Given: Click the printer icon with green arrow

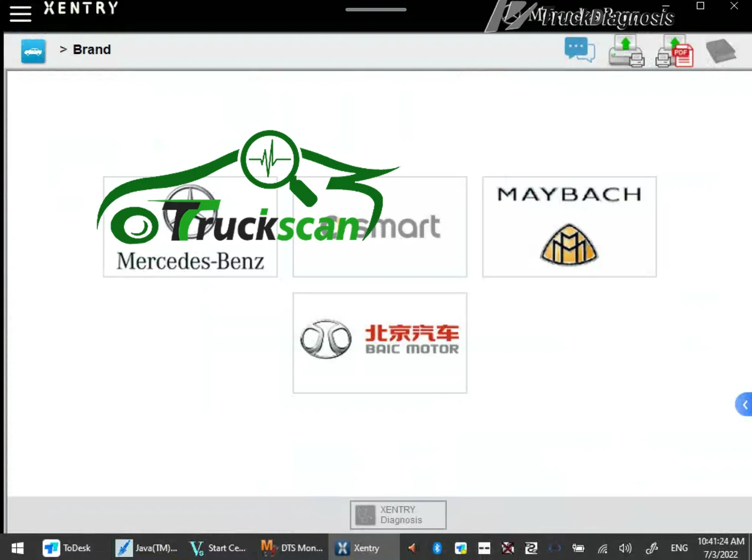Looking at the screenshot, I should pyautogui.click(x=626, y=50).
